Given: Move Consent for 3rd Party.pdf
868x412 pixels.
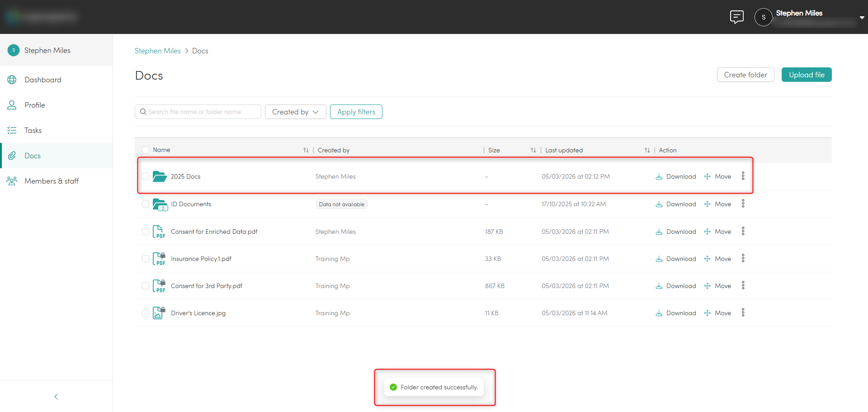Looking at the screenshot, I should click(717, 286).
